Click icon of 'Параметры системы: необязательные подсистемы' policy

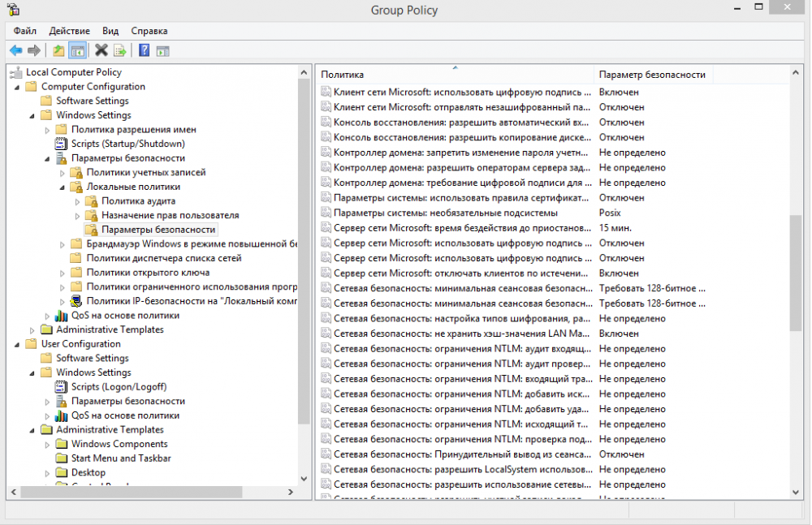coord(326,213)
